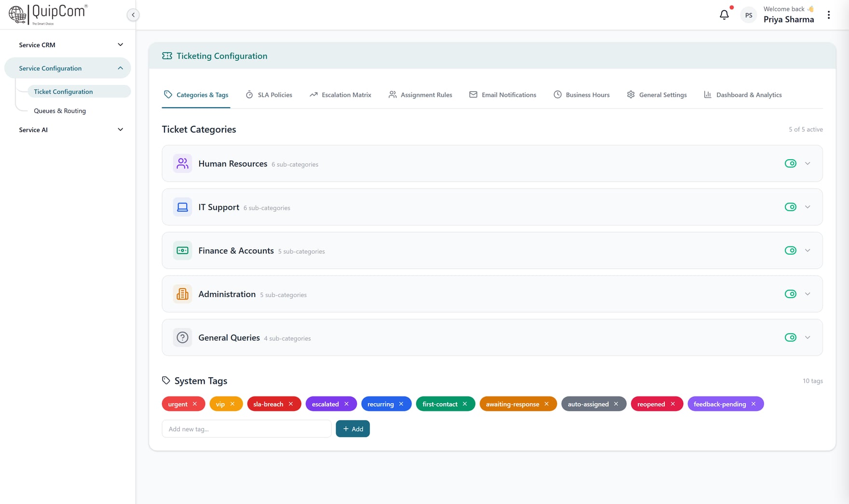Toggle IT Support category active switch
The height and width of the screenshot is (504, 849).
[791, 207]
